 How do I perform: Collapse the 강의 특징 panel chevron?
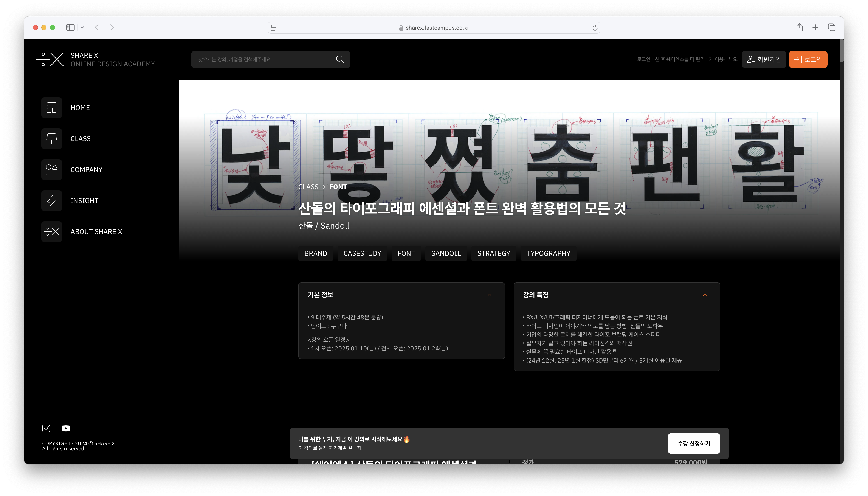(705, 295)
